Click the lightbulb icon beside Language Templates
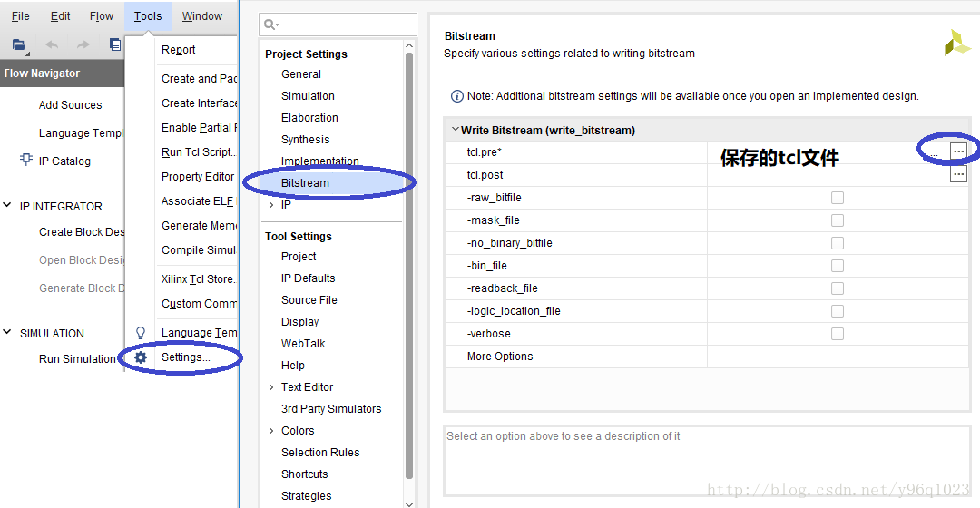This screenshot has height=508, width=980. click(141, 332)
